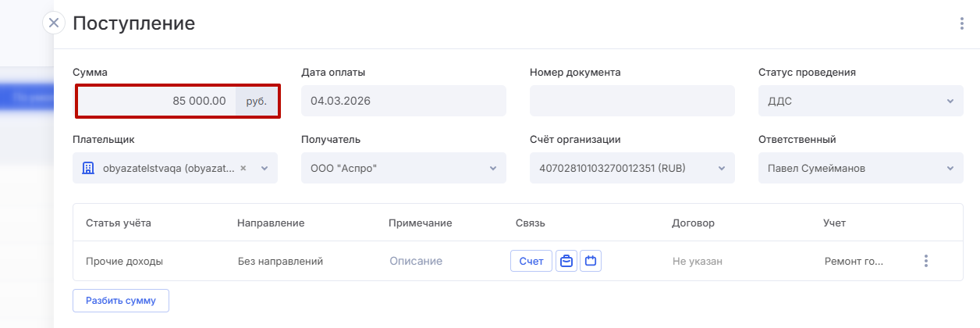Image resolution: width=980 pixels, height=328 pixels.
Task: Open panel options three-dot menu
Action: 962,23
